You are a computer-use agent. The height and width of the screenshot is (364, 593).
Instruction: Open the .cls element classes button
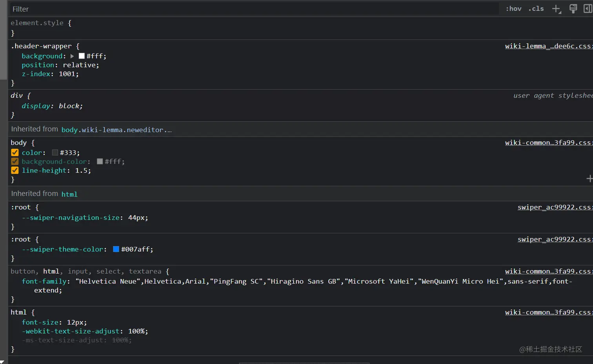click(x=536, y=9)
